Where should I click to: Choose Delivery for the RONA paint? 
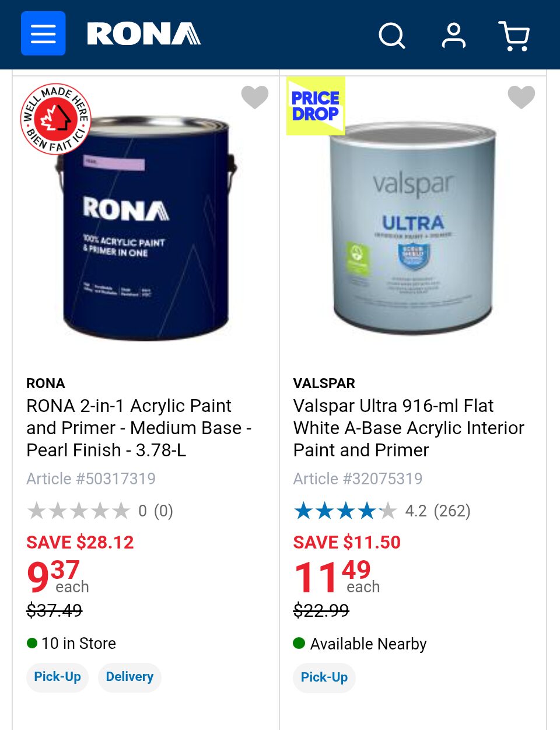(129, 677)
